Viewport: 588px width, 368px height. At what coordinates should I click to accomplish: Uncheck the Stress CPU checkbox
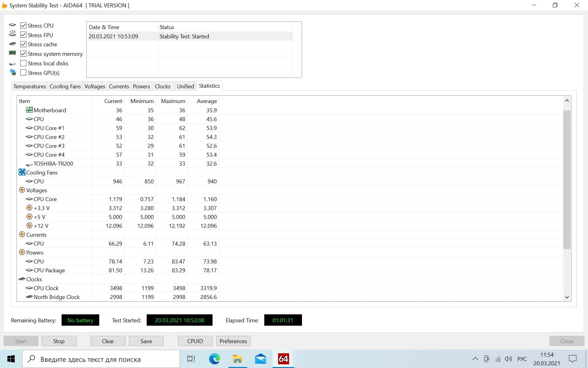click(23, 25)
